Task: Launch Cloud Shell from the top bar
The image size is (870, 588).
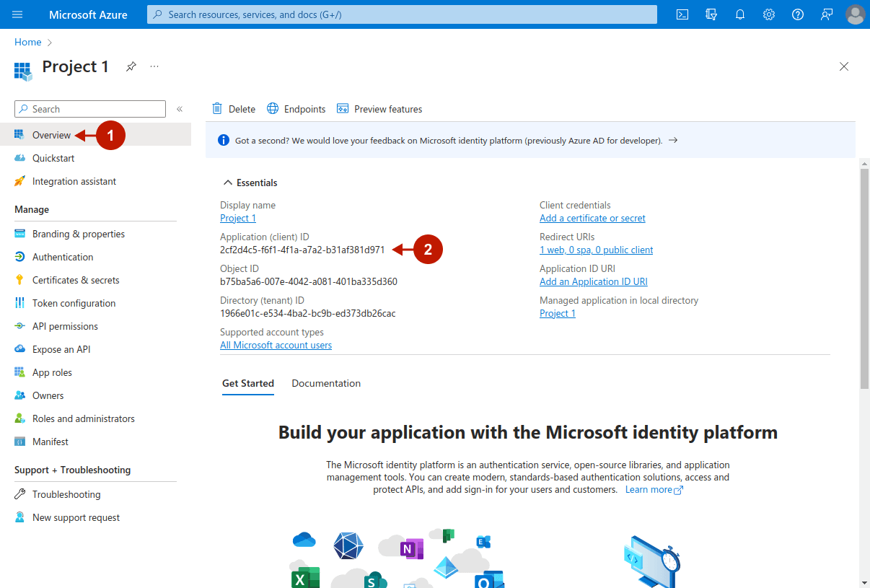Action: pyautogui.click(x=682, y=14)
